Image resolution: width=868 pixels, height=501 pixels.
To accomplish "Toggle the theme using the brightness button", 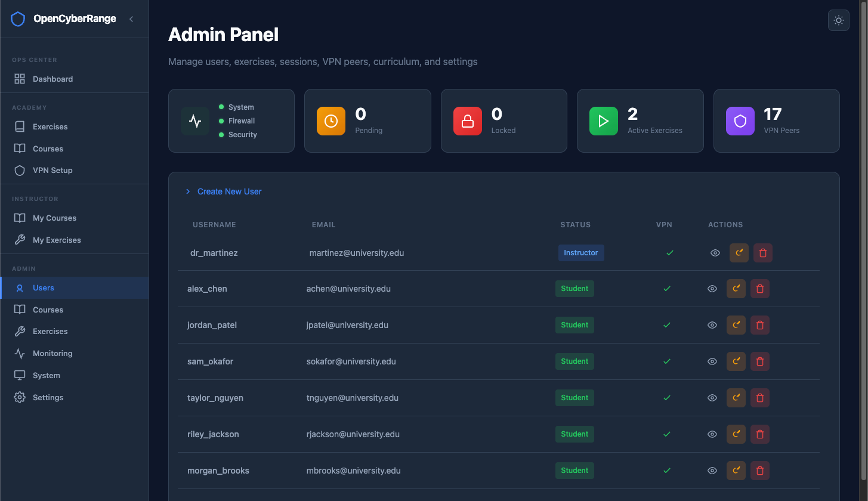I will 838,20.
